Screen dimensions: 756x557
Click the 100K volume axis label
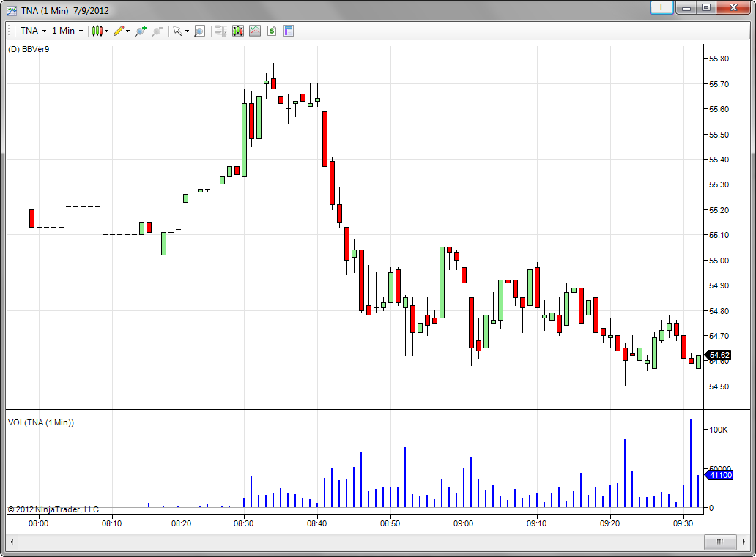(719, 430)
